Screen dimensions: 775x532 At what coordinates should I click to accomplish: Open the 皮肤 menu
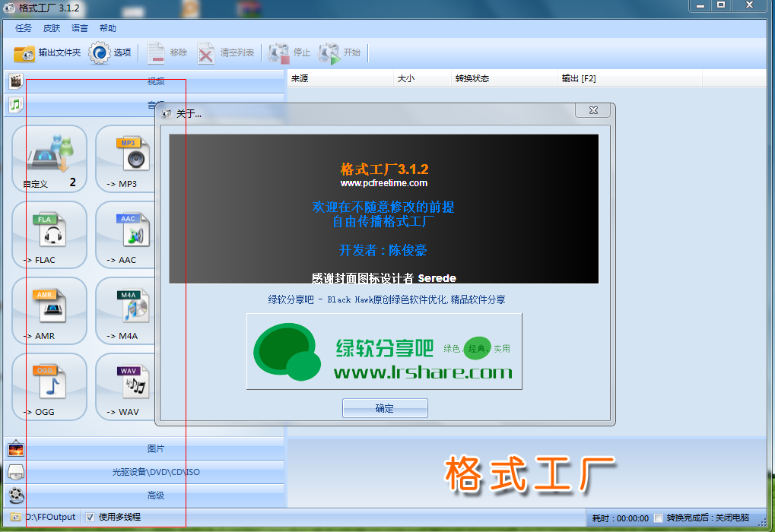52,28
